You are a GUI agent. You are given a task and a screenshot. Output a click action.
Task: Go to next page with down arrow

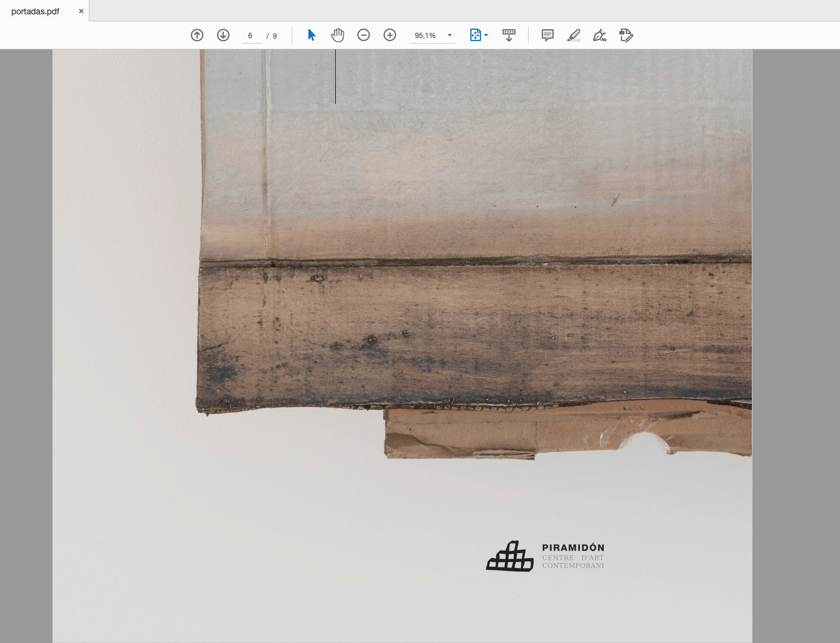point(223,35)
